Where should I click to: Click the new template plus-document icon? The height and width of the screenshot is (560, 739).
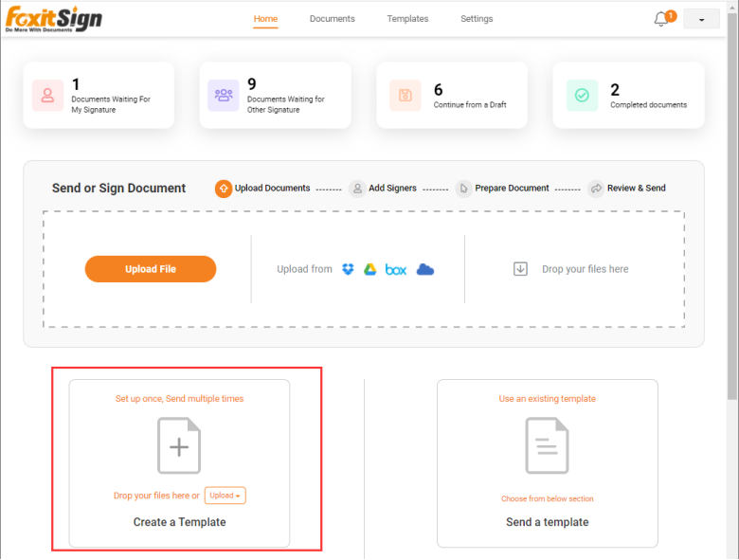tap(179, 445)
